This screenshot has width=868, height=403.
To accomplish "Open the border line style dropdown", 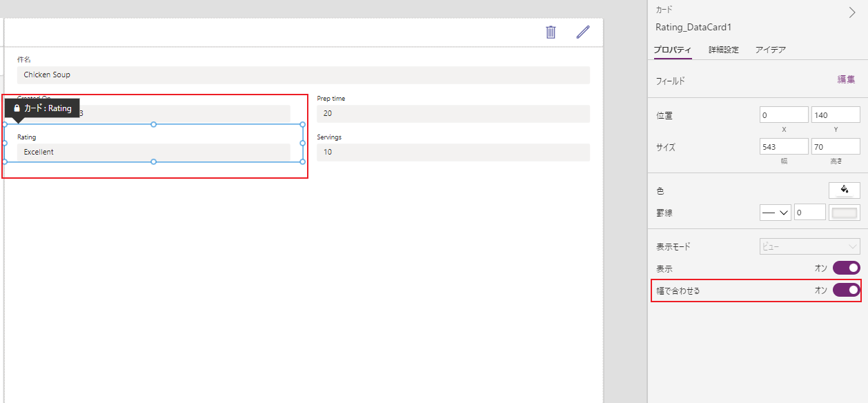I will tap(776, 213).
